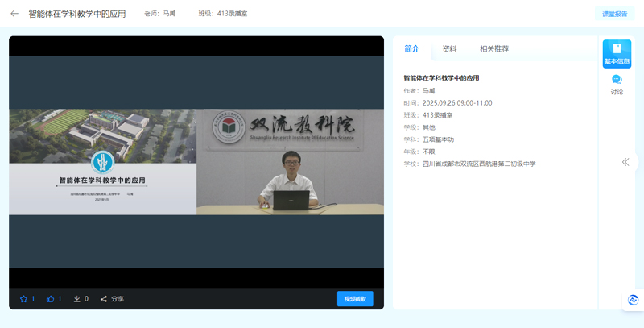Click the page title 智能体在学科教学中的应用 in header
This screenshot has height=328, width=644.
(x=77, y=14)
